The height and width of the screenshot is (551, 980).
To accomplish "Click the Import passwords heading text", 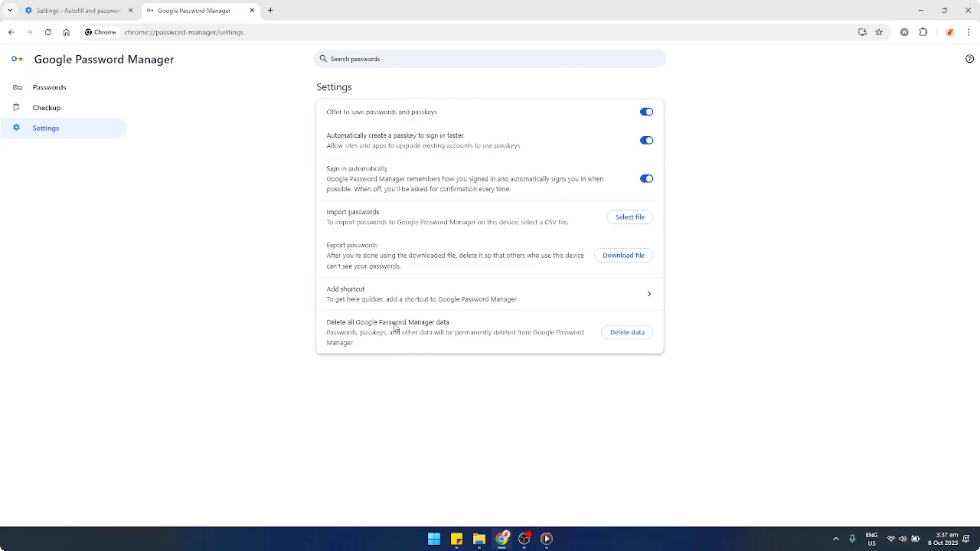I will coord(353,212).
